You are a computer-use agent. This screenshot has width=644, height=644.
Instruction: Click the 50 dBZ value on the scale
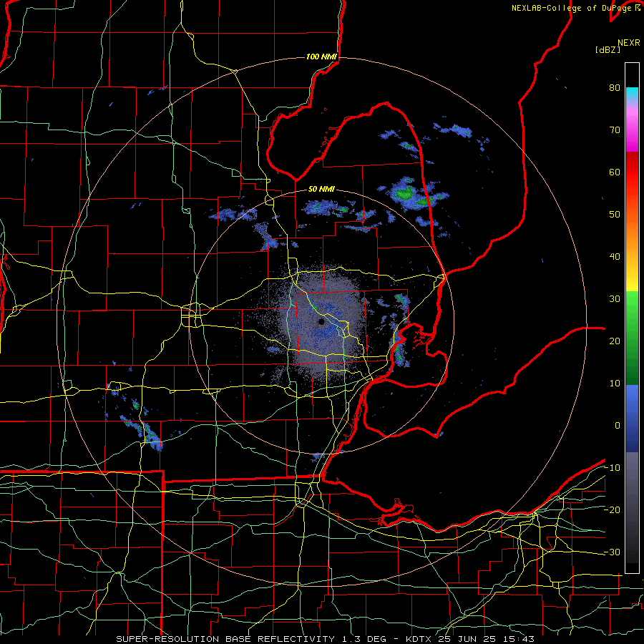click(615, 215)
